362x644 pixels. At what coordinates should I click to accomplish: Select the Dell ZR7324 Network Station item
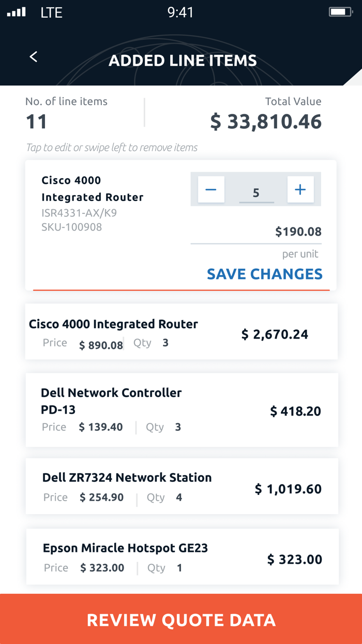181,486
